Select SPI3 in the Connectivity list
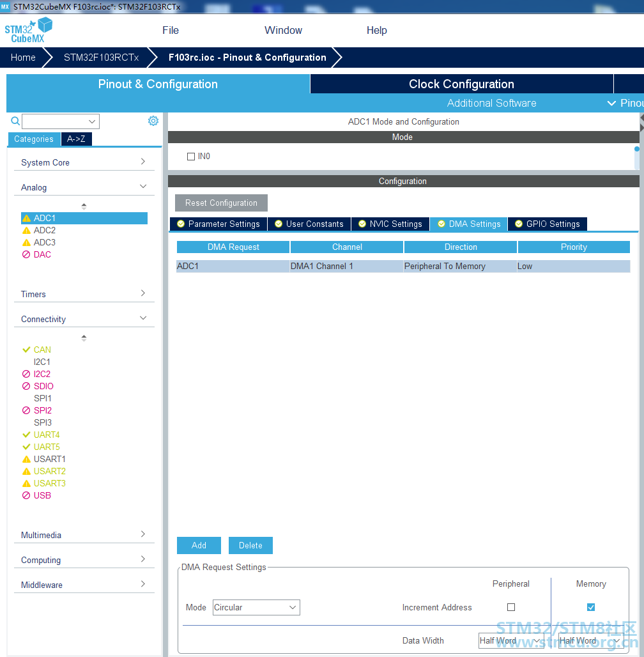Screen dimensions: 644x657 point(43,422)
